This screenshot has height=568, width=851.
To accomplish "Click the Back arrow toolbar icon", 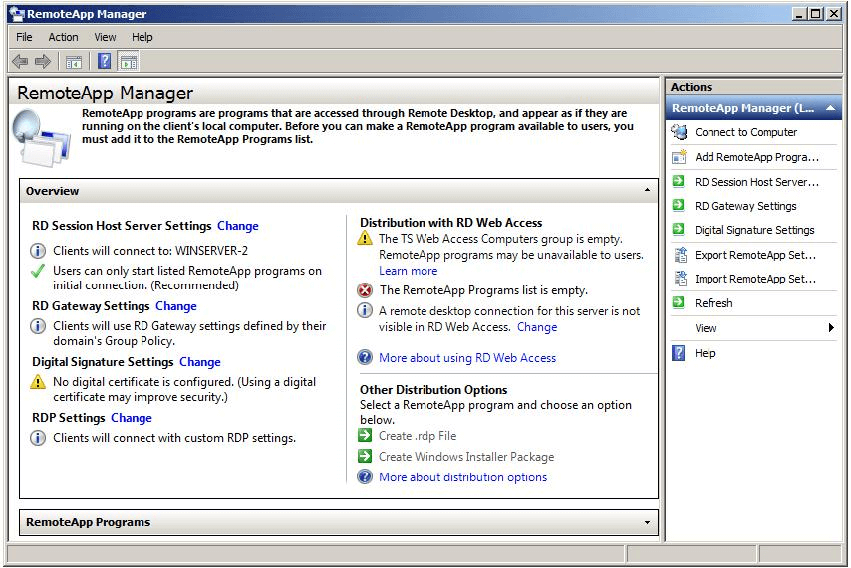I will coord(20,62).
